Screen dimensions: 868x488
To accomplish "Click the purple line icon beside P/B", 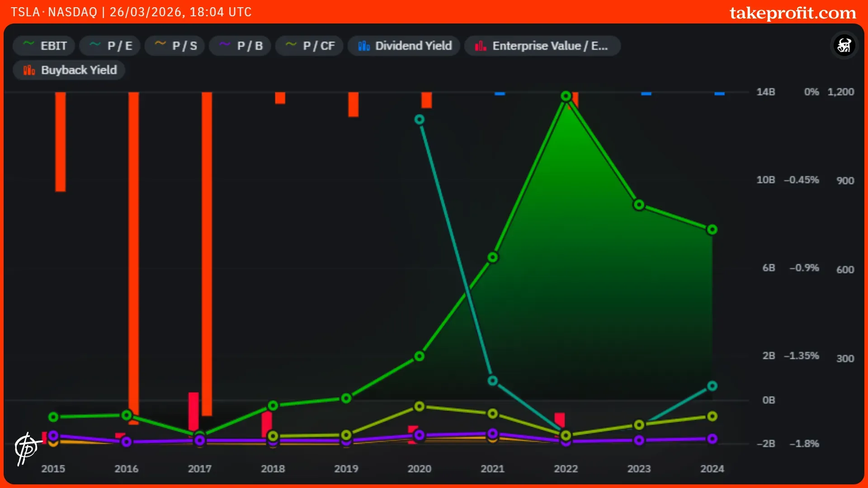I will pos(225,44).
